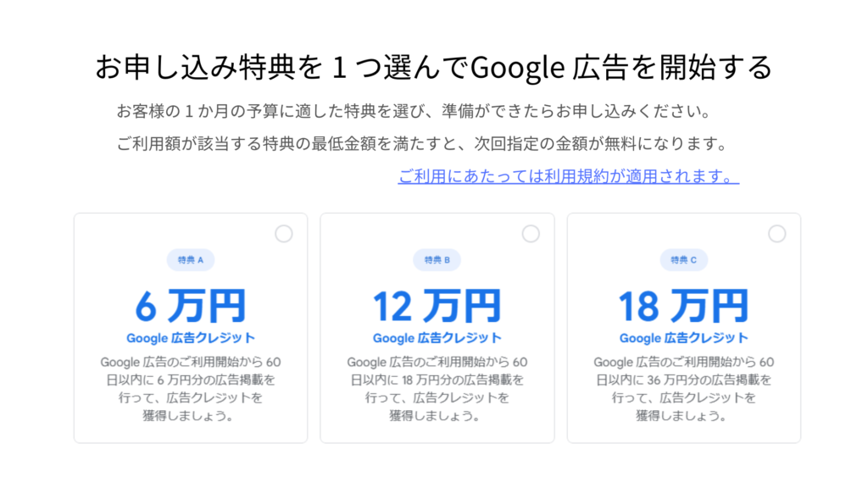This screenshot has height=488, width=868.
Task: Click 特典 A's Google 広告クレジット label
Action: 191,338
